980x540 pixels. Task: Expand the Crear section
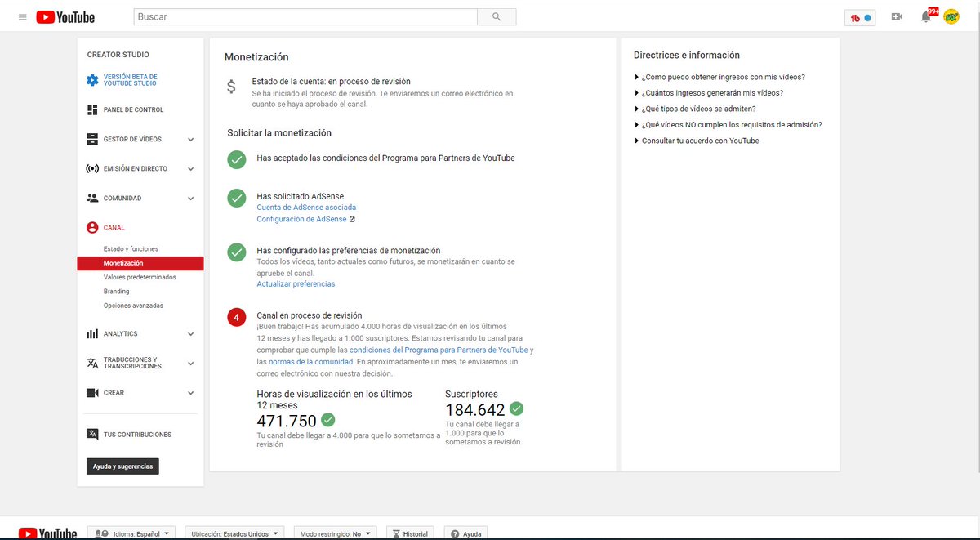tap(191, 393)
